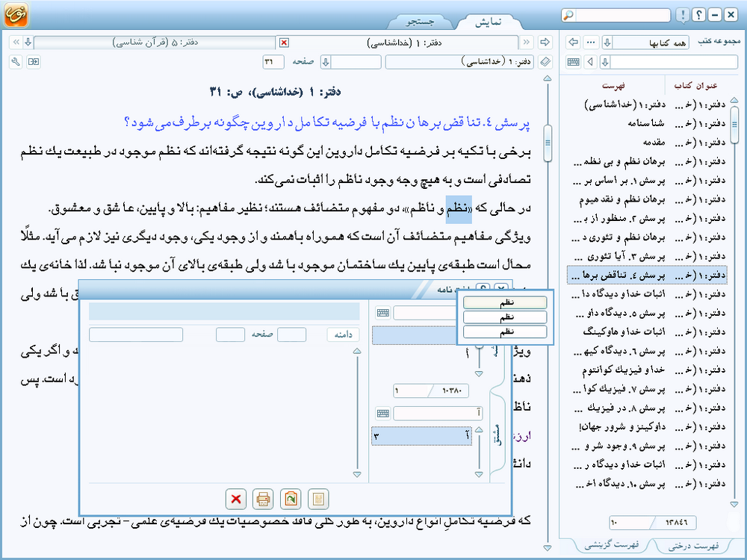
Task: Select the مشتق vertical tab in the dictionary dialog
Action: (498, 434)
